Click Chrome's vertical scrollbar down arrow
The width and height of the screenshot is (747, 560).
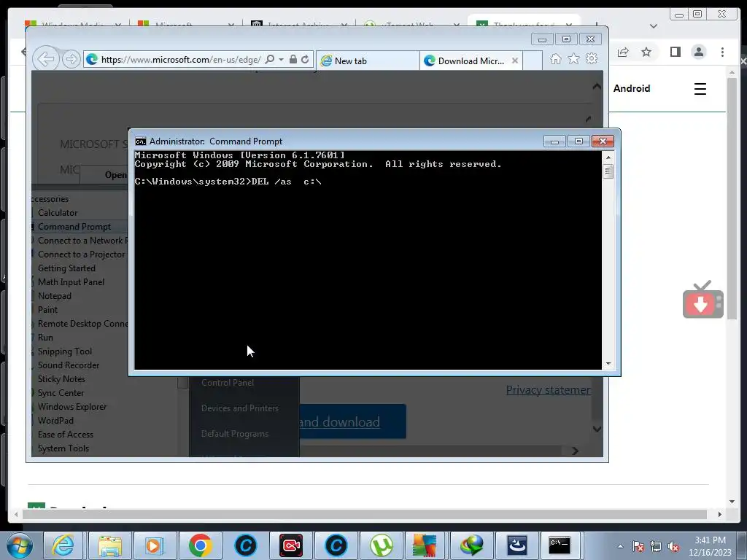click(732, 502)
